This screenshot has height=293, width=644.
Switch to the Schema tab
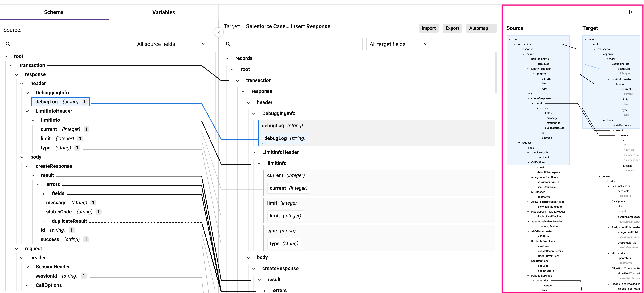coord(54,12)
